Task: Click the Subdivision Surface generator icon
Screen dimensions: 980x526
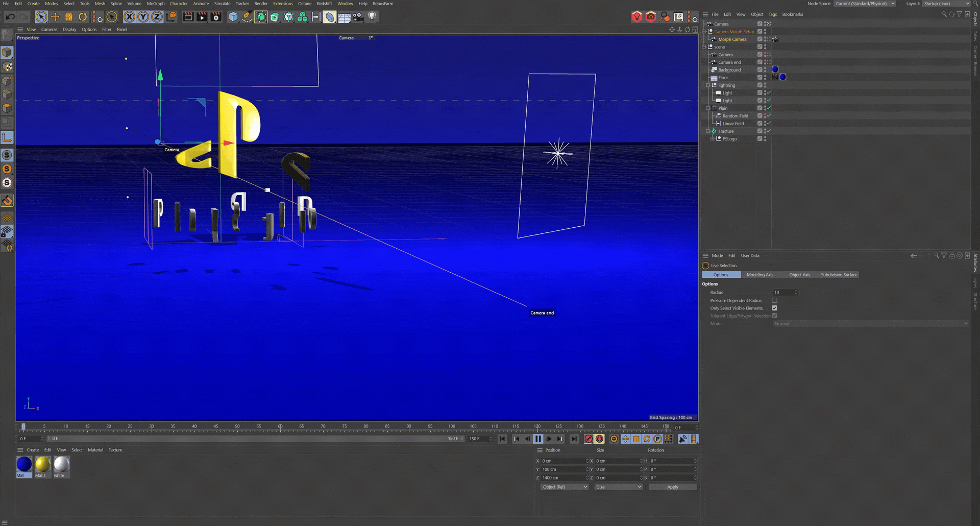Action: pos(261,17)
